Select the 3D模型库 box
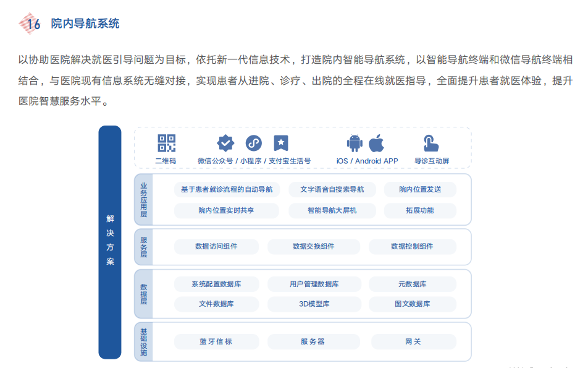 [x=313, y=304]
